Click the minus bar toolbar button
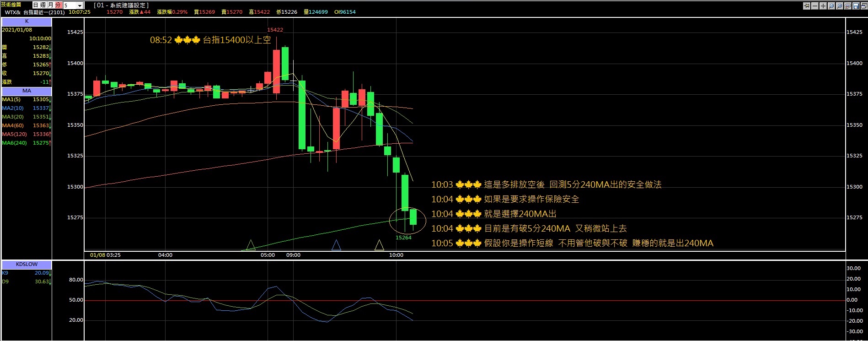The height and width of the screenshot is (341, 868). point(815,6)
